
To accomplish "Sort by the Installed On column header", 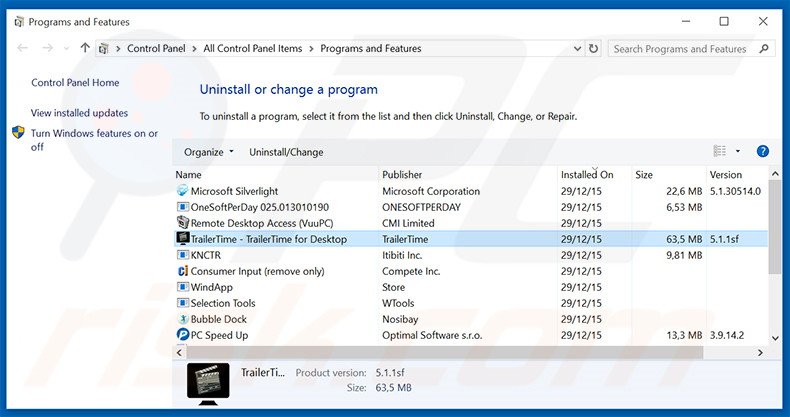I will [594, 174].
